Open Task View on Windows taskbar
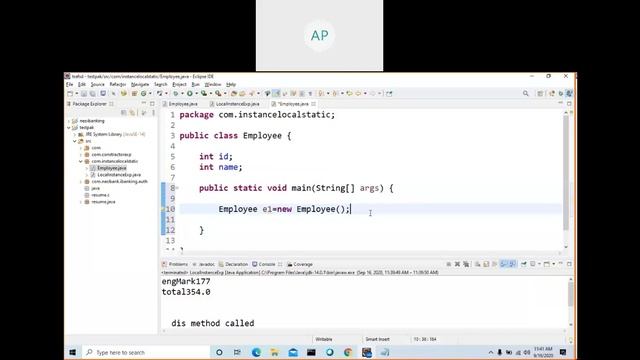The width and height of the screenshot is (640, 360). (237, 352)
